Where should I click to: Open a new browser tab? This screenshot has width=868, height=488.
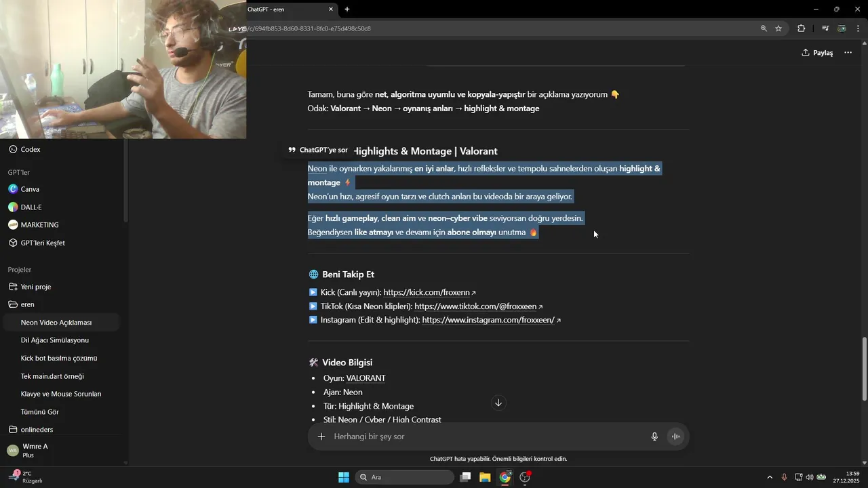pos(347,9)
